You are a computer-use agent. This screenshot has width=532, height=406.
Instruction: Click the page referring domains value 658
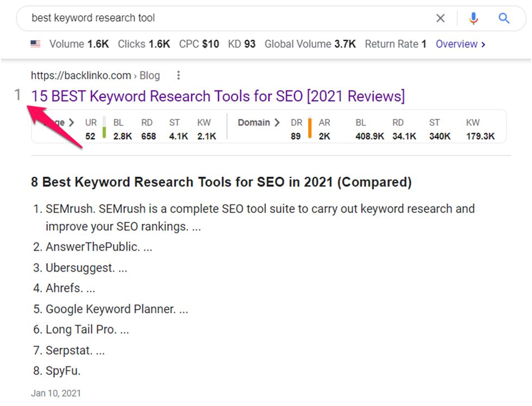click(x=148, y=136)
